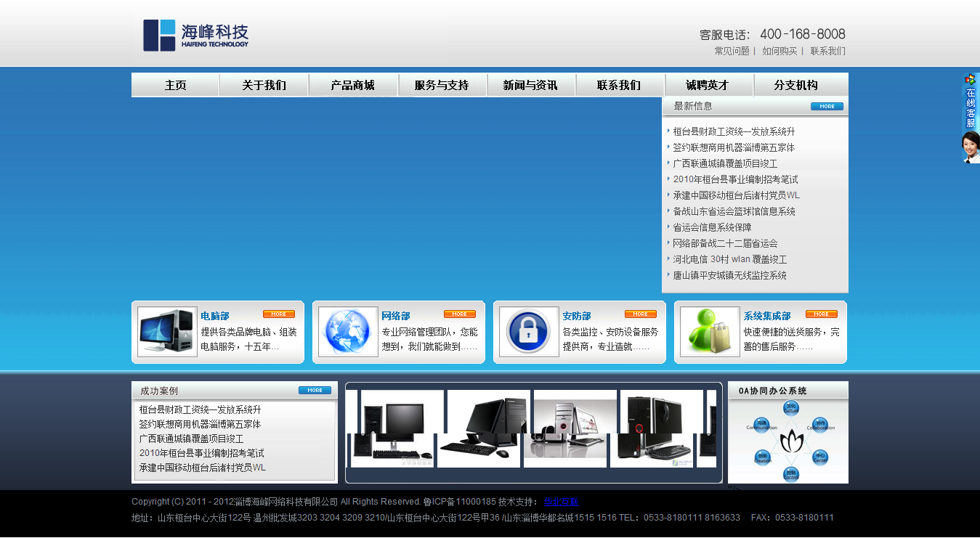Screen dimensions: 980x538
Task: Click the 常见问题 link in the header
Action: pyautogui.click(x=732, y=52)
